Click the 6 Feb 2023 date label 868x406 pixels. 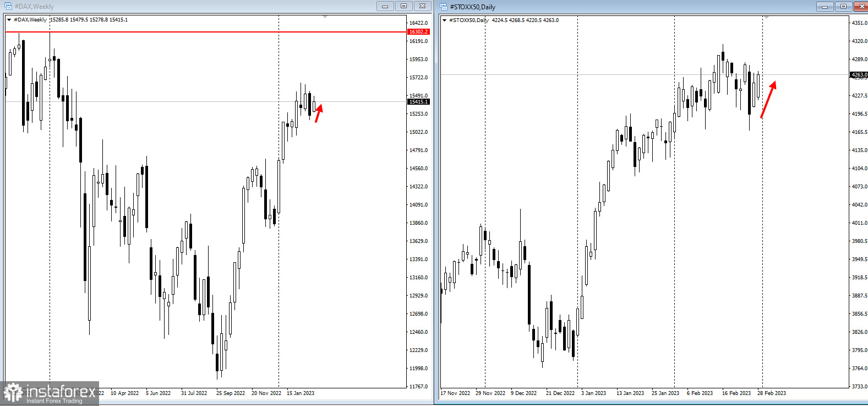(x=700, y=393)
